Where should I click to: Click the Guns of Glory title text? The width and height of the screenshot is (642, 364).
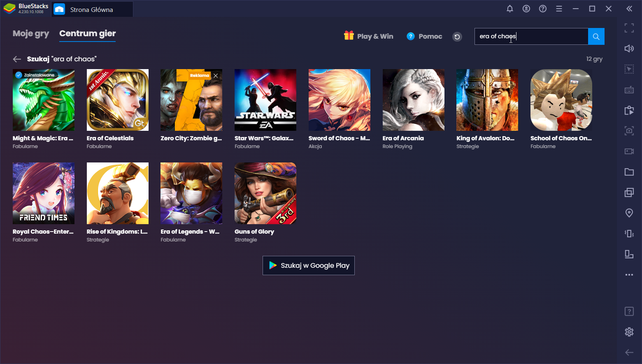point(254,232)
